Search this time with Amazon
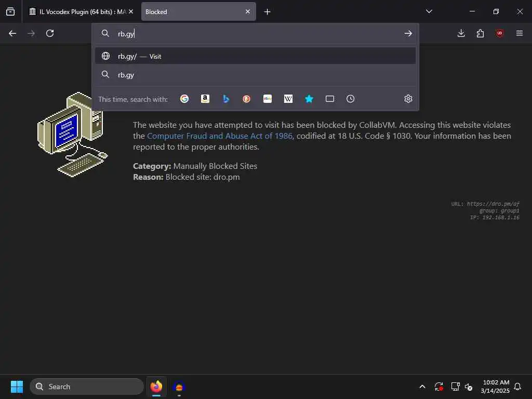The height and width of the screenshot is (399, 532). point(205,99)
